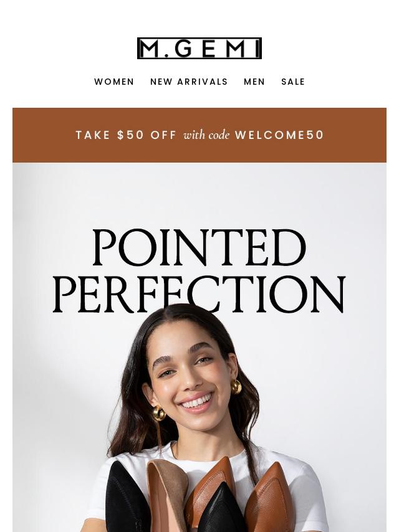Screen dimensions: 399x532
Task: Click the POINTED headline word
Action: pos(199,247)
